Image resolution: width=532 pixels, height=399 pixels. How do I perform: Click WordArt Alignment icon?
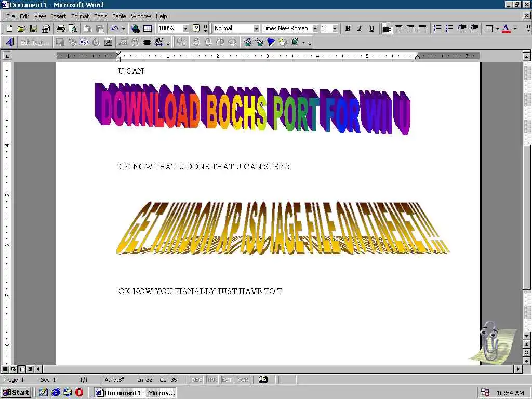pyautogui.click(x=147, y=43)
